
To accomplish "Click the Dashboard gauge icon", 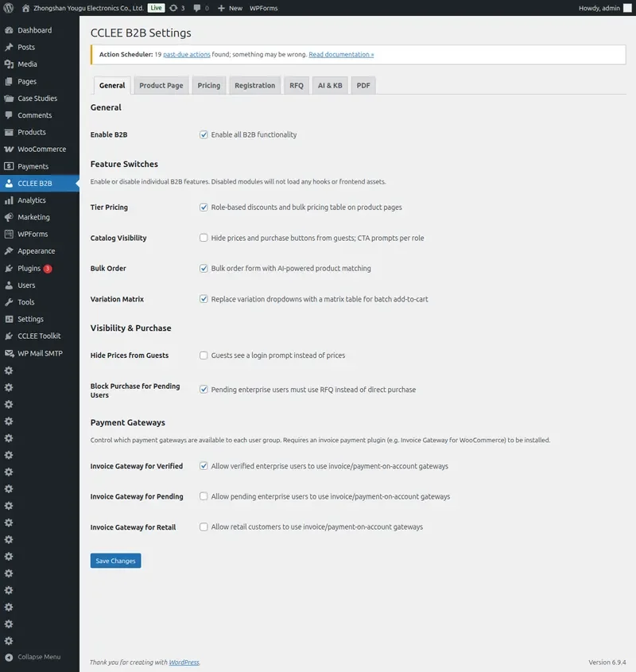I will click(9, 30).
